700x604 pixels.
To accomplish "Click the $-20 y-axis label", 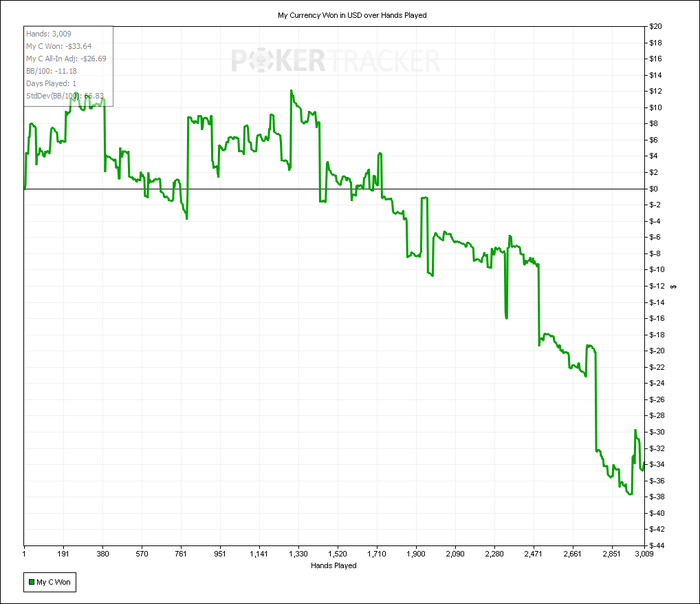I will click(657, 351).
